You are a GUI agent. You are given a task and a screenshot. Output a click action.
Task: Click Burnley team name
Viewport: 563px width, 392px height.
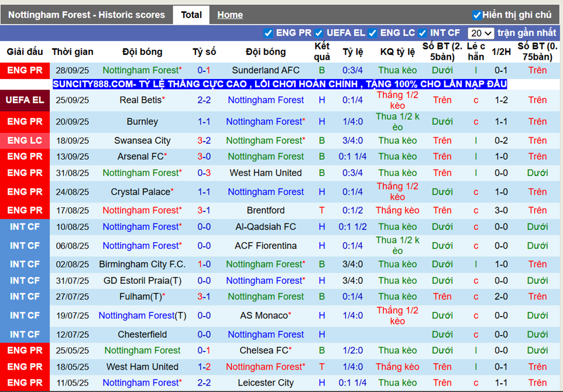(x=142, y=122)
